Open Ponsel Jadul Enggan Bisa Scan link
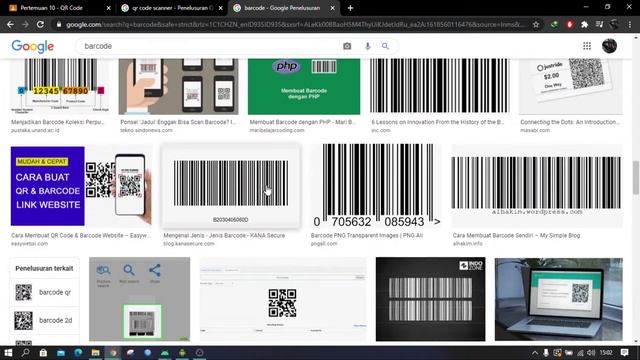The image size is (640, 360). (x=178, y=122)
